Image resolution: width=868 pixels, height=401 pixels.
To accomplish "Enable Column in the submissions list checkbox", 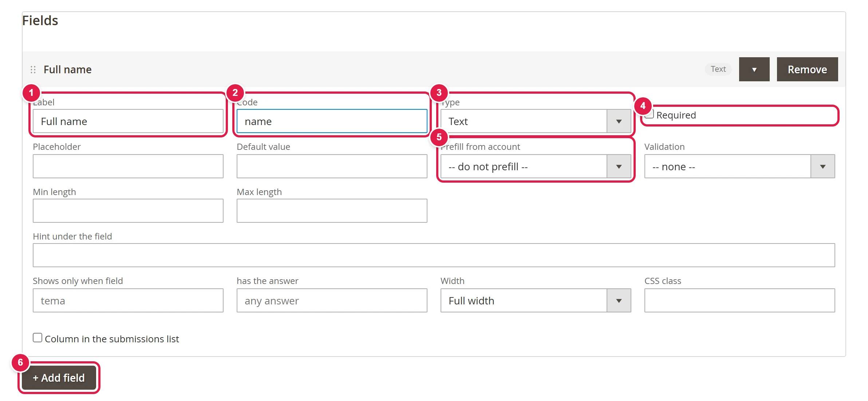I will point(38,338).
